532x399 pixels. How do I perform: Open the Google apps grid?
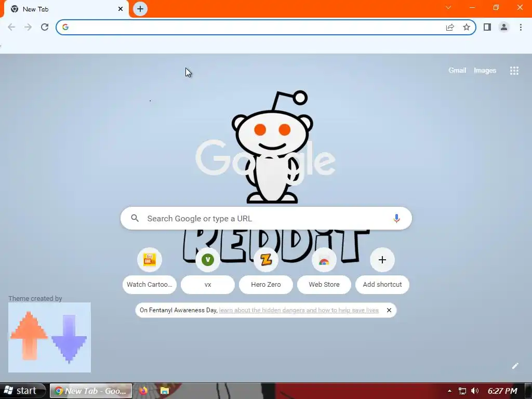pos(514,71)
